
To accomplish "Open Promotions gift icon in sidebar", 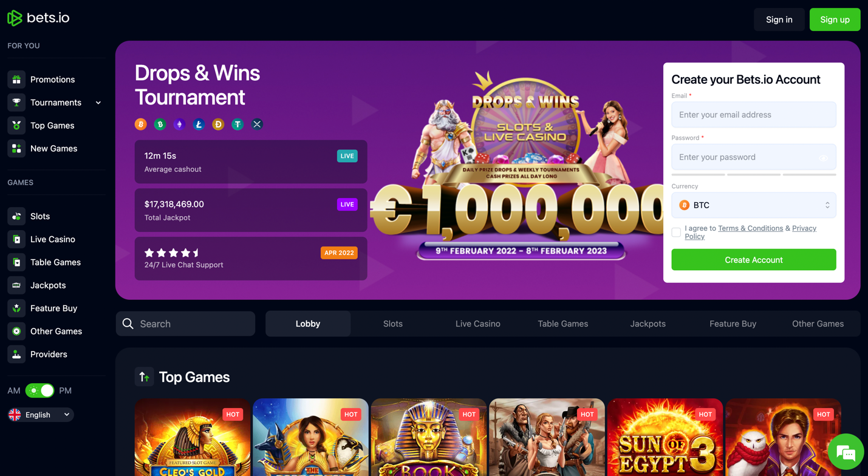I will click(16, 80).
